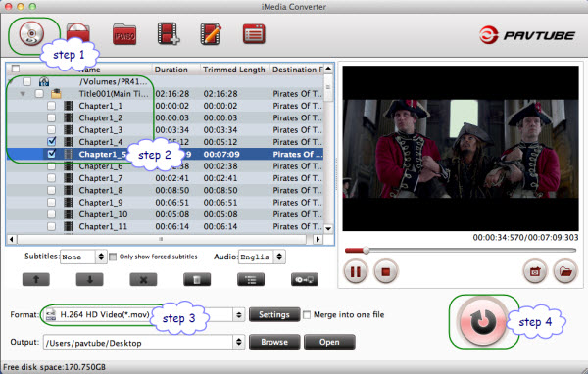Click the trash delete icon below the list
The width and height of the screenshot is (588, 374).
coord(197,280)
